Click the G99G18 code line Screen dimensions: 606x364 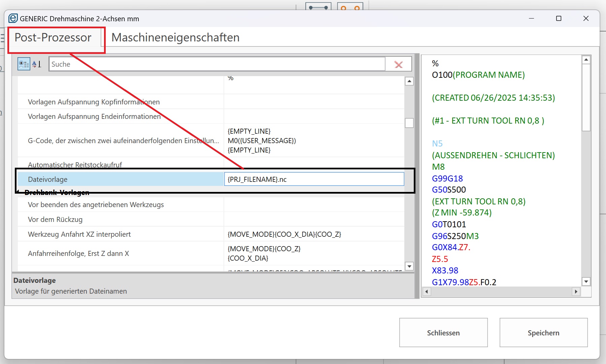click(x=447, y=178)
